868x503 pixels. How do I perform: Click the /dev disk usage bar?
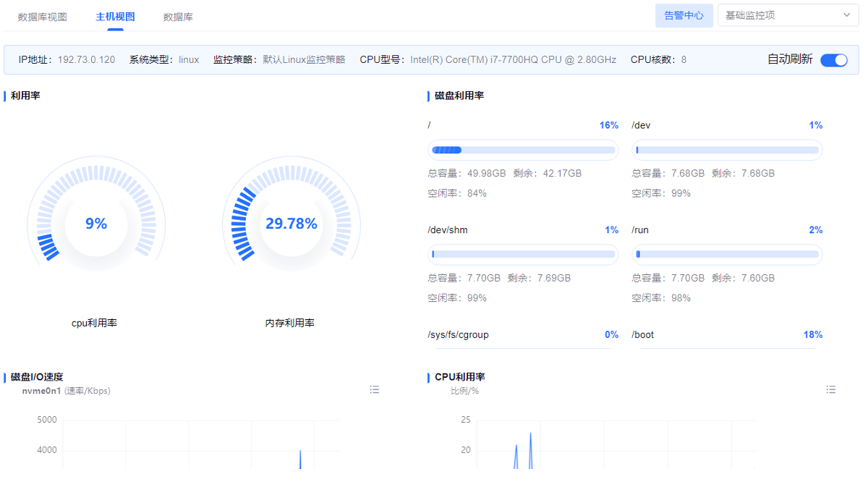coord(727,151)
